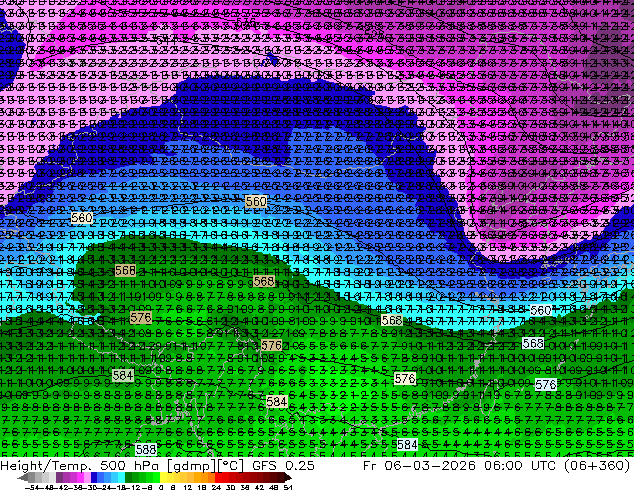Click the '54' legend scale value
This screenshot has height=490, width=634.
pos(288,487)
